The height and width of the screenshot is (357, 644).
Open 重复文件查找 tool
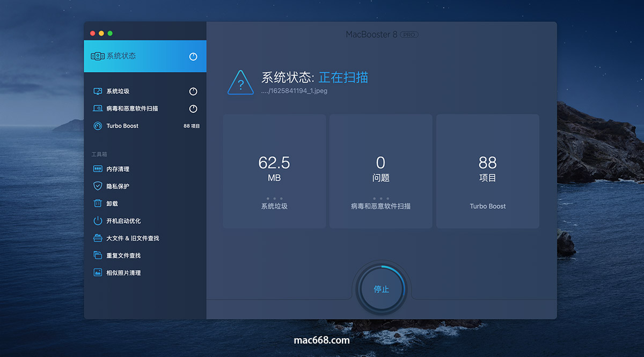145,255
